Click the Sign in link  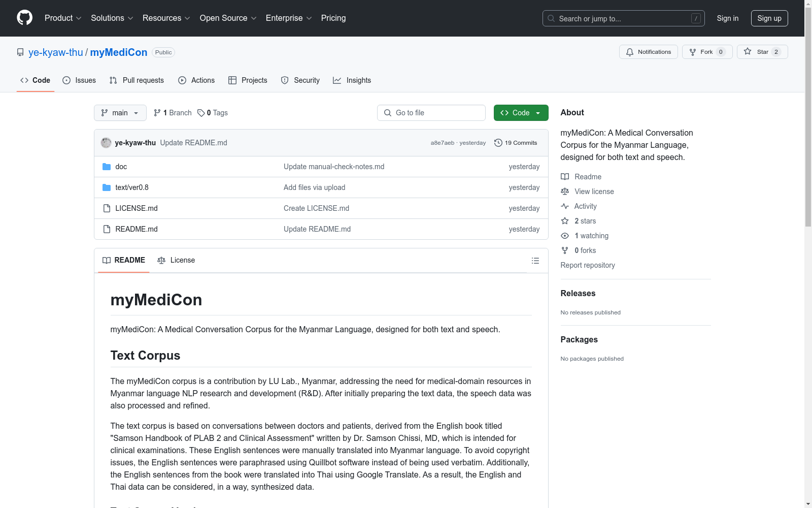click(x=727, y=18)
